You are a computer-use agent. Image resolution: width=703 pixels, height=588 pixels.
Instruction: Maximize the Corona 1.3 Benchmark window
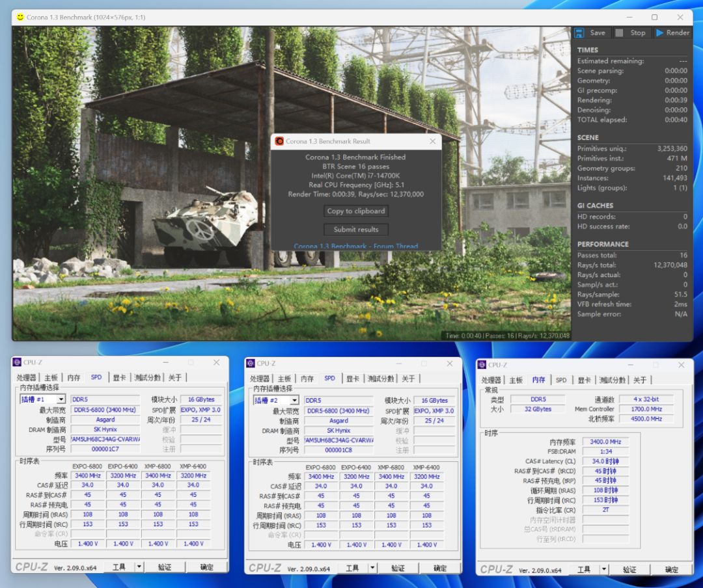(x=655, y=17)
